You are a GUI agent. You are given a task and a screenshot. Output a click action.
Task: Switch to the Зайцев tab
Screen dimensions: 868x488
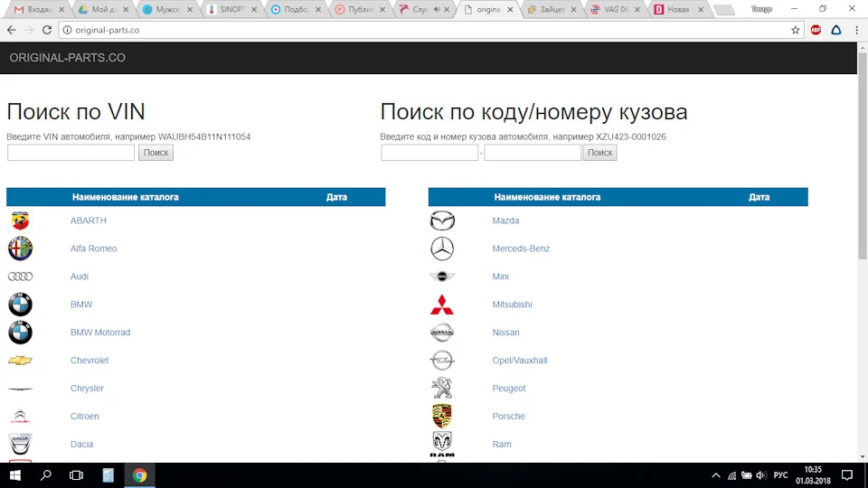coord(552,9)
